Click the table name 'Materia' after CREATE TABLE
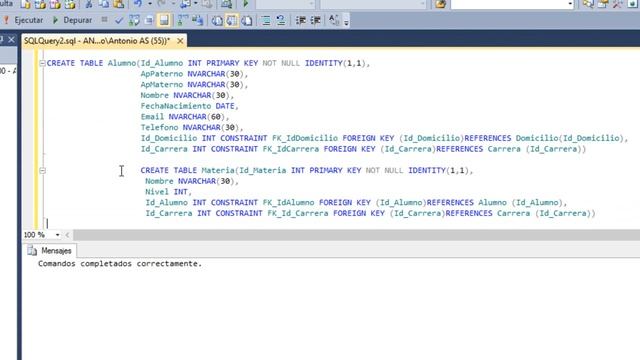Screen dimensions: 640x360 coord(218,170)
